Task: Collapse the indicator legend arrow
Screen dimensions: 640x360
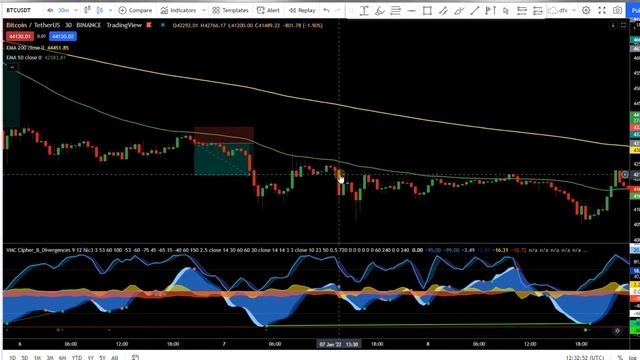Action: [12, 67]
